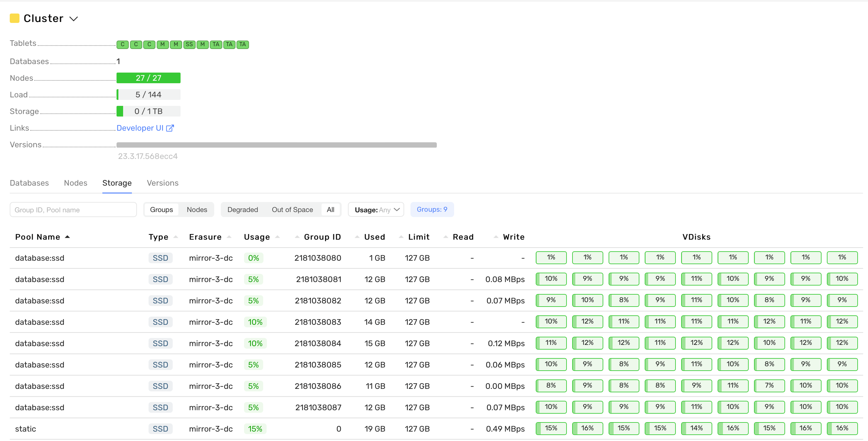Open the Developer UI link
Image resolution: width=868 pixels, height=441 pixels.
tap(140, 128)
